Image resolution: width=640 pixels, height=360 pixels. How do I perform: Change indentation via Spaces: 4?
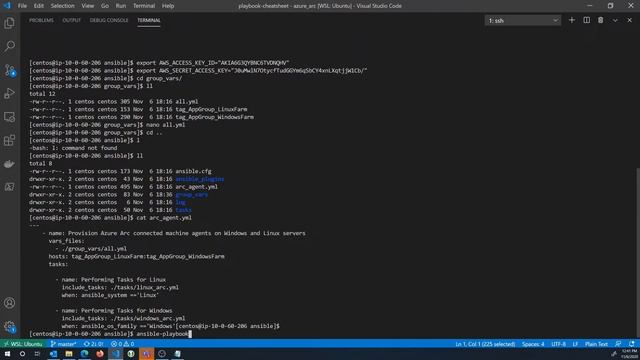[x=533, y=344]
